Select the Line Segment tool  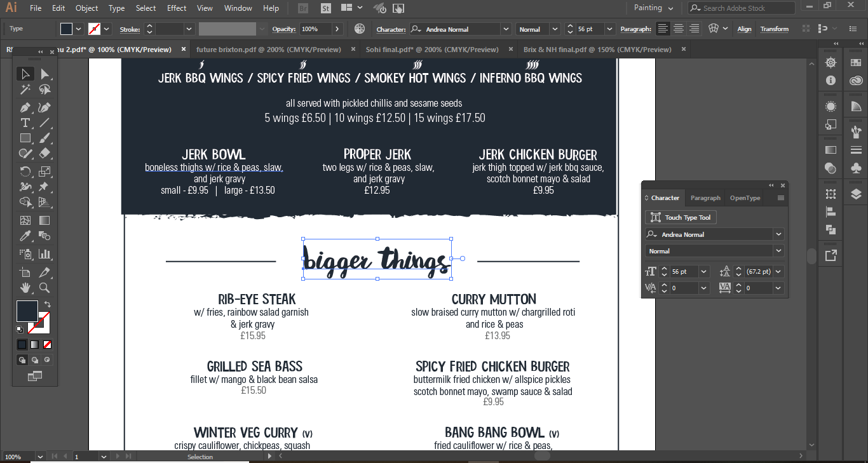[44, 123]
